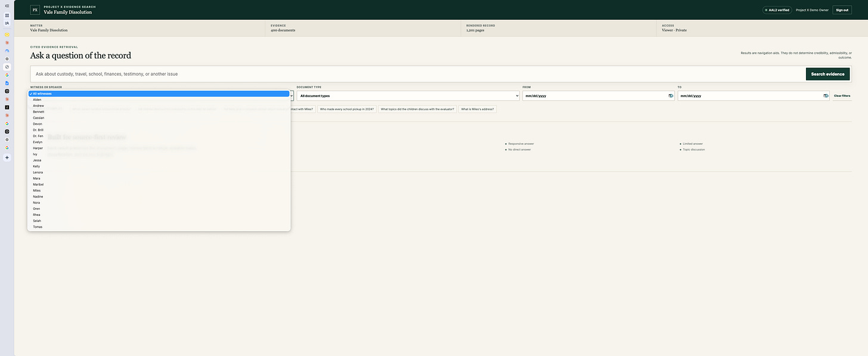Pick Kelly as the speaker

[159, 166]
